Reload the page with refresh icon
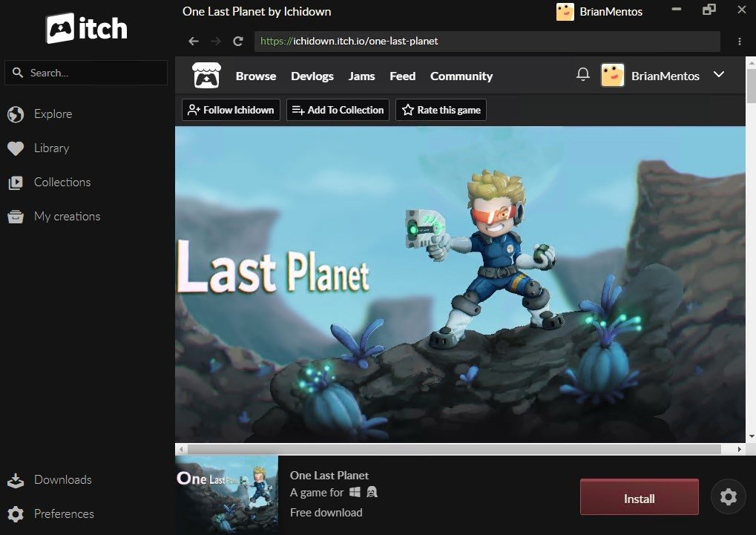 point(238,42)
